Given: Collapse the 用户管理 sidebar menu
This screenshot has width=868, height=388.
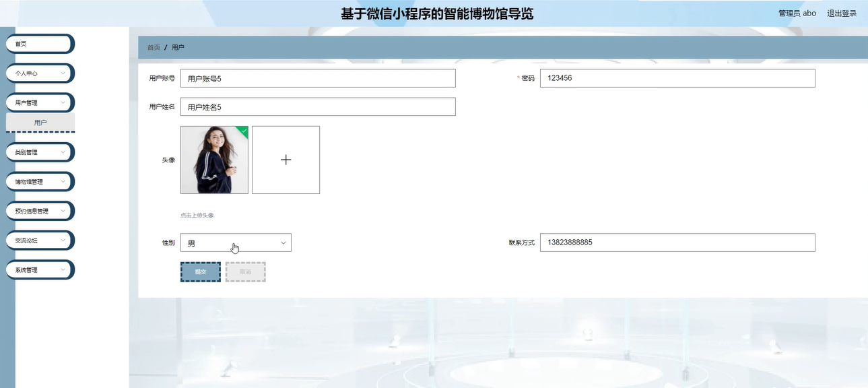Looking at the screenshot, I should (x=40, y=103).
